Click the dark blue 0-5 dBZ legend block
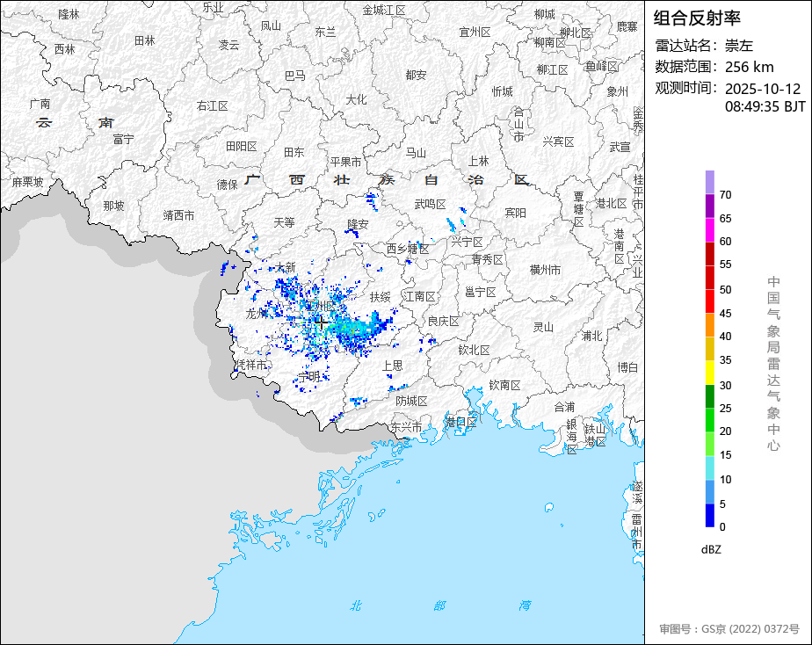This screenshot has width=812, height=645. (709, 515)
